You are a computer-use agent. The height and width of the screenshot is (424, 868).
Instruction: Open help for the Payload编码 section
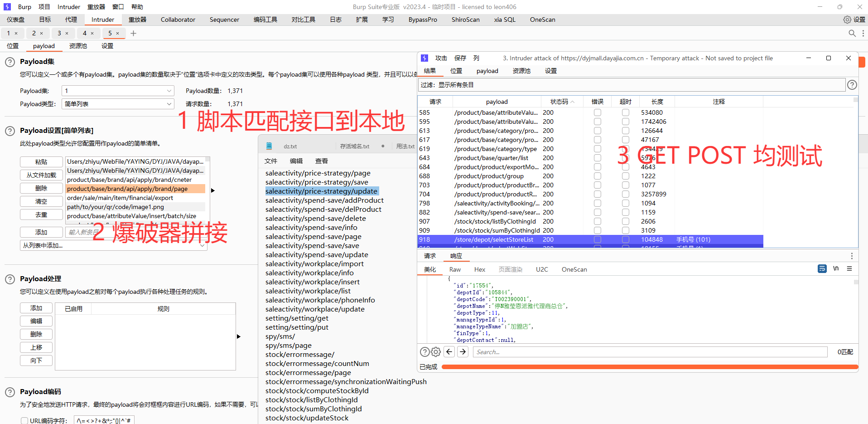tap(10, 392)
